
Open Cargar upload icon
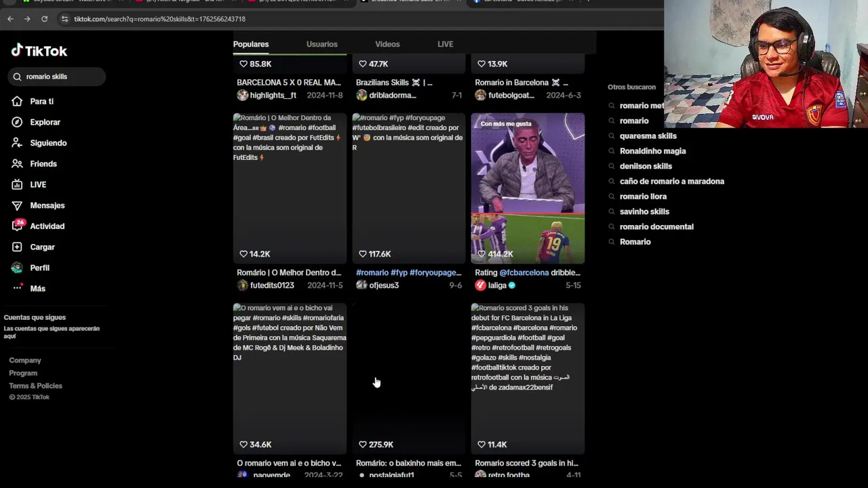(x=17, y=247)
